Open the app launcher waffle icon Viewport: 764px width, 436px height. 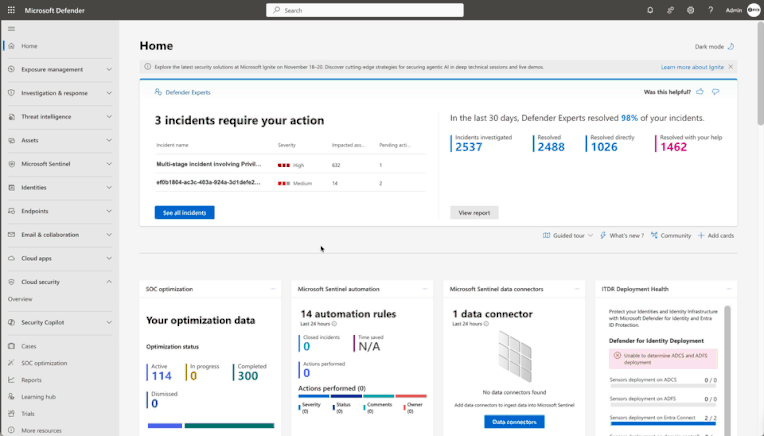click(x=11, y=10)
